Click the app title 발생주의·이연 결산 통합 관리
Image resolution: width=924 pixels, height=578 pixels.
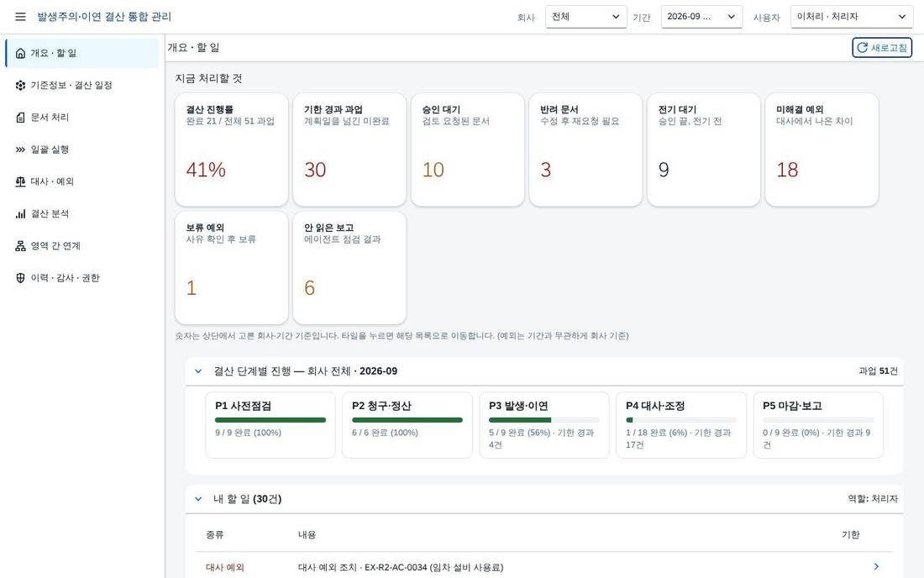coord(104,17)
